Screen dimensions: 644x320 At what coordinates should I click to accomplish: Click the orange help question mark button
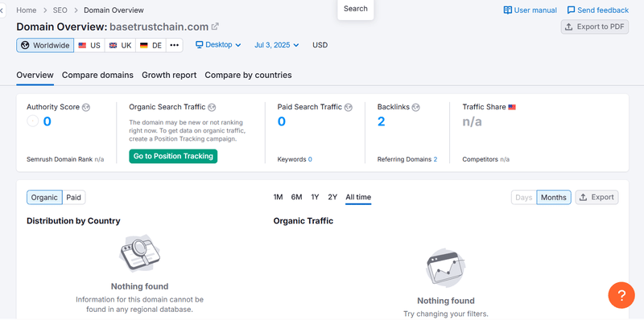621,295
